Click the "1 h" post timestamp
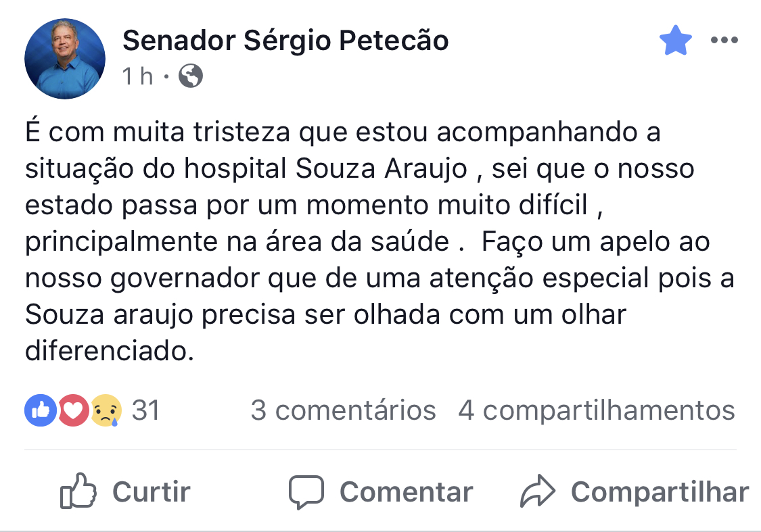The height and width of the screenshot is (532, 761). point(137,76)
